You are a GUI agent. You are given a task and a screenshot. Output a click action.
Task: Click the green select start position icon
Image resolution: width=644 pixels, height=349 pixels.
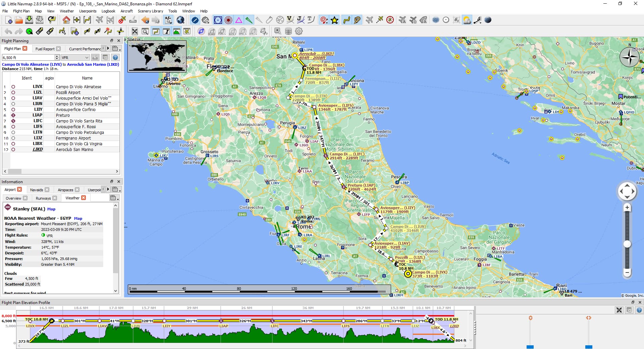pos(29,32)
